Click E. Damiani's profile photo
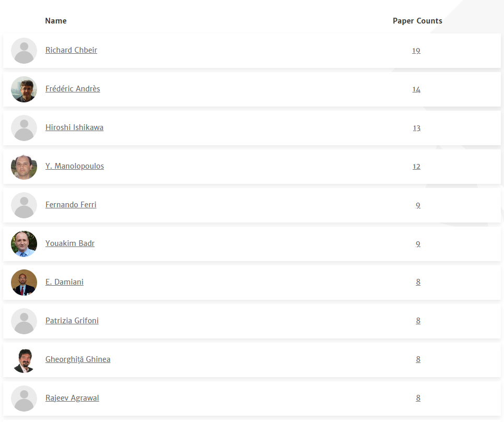Screen dimensions: 504x422 (24, 283)
